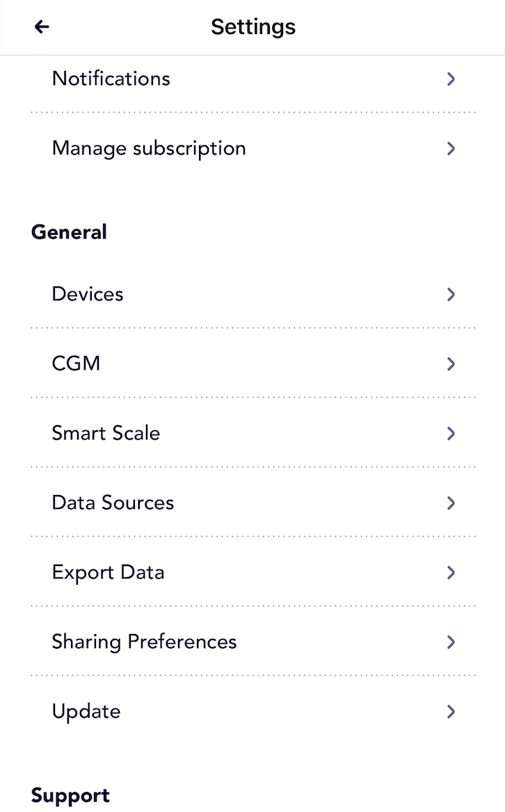The height and width of the screenshot is (812, 505).
Task: Select the CGM menu item
Action: (77, 364)
